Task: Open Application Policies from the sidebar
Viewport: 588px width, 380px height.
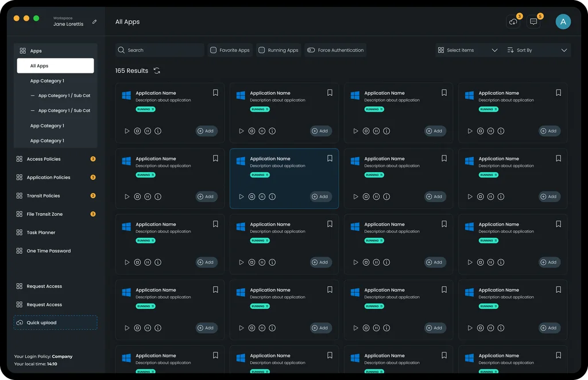Action: pos(56,177)
